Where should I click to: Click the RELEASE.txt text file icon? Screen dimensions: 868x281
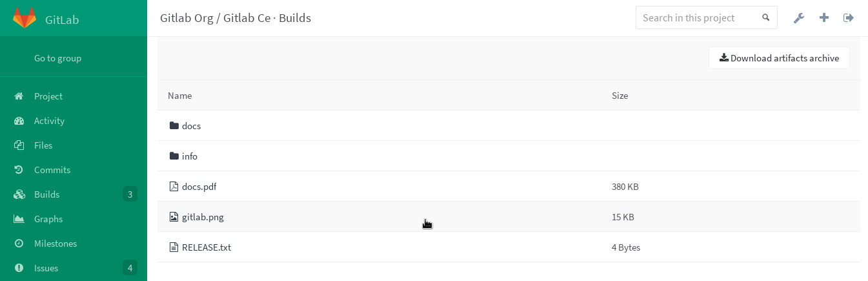pyautogui.click(x=174, y=247)
